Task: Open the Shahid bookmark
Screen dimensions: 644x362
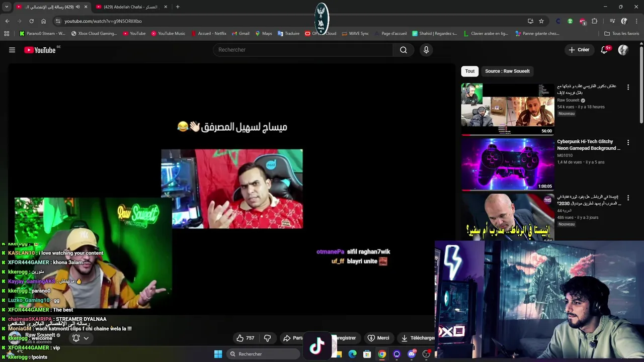Action: pos(435,34)
